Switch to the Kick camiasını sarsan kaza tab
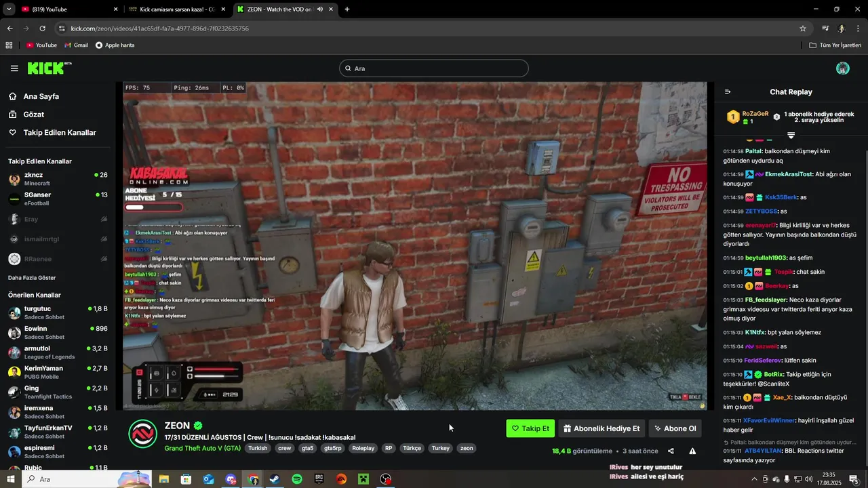The image size is (868, 488). click(178, 9)
